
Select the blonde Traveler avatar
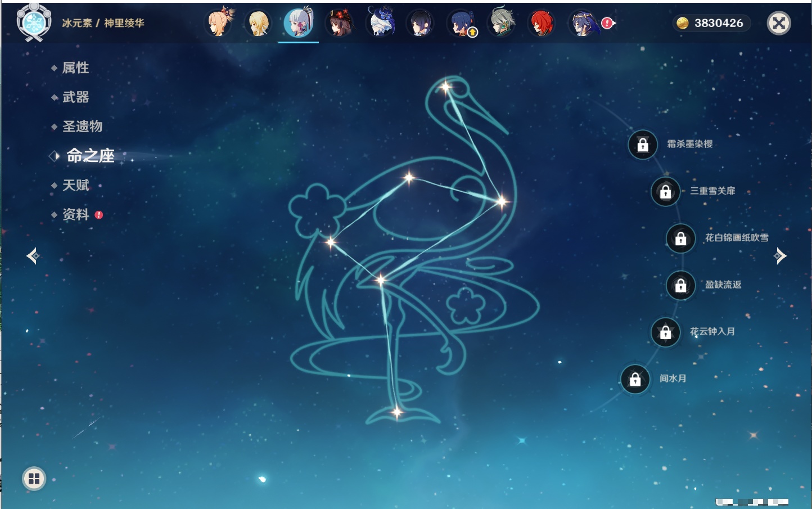click(259, 23)
